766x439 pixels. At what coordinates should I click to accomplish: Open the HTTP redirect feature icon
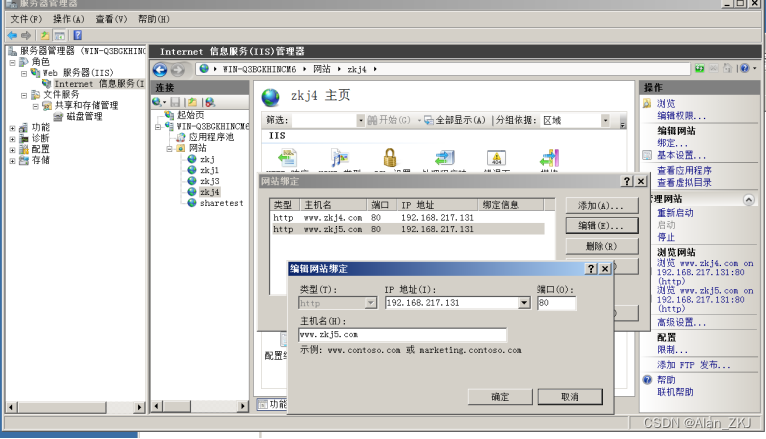pos(288,158)
